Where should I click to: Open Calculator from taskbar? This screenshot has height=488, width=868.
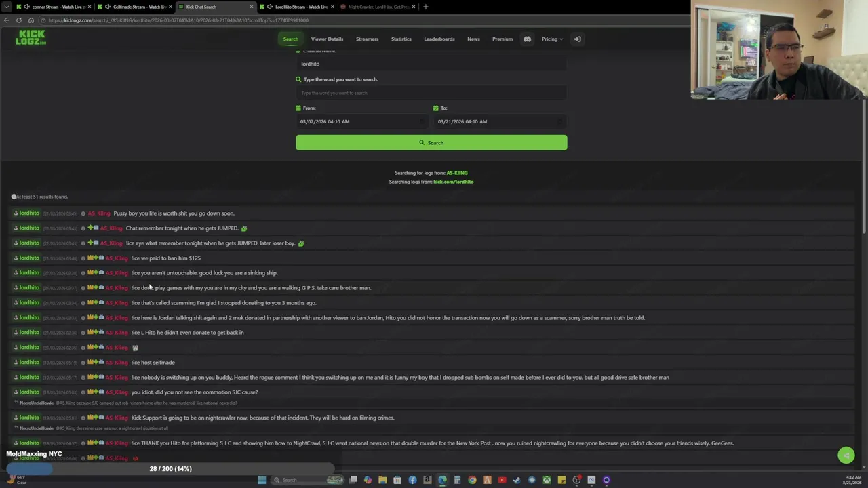pos(457,480)
